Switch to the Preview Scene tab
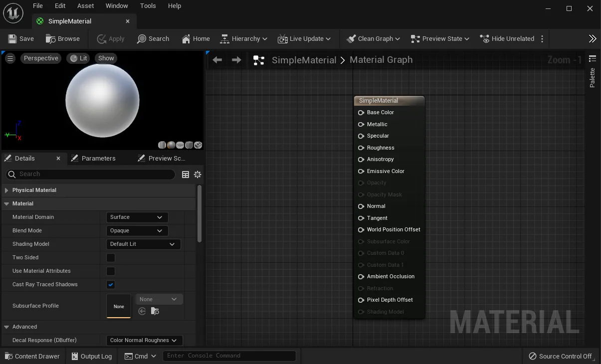 [x=162, y=158]
